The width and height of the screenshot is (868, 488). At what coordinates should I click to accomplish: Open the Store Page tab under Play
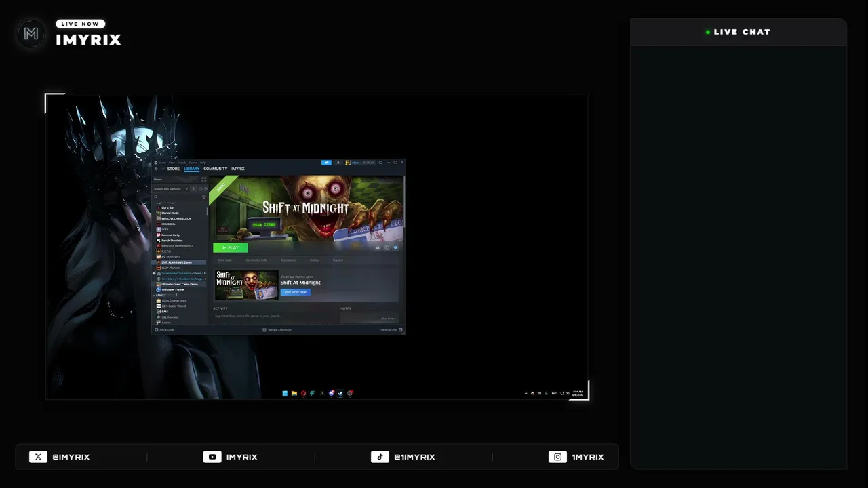[x=224, y=260]
